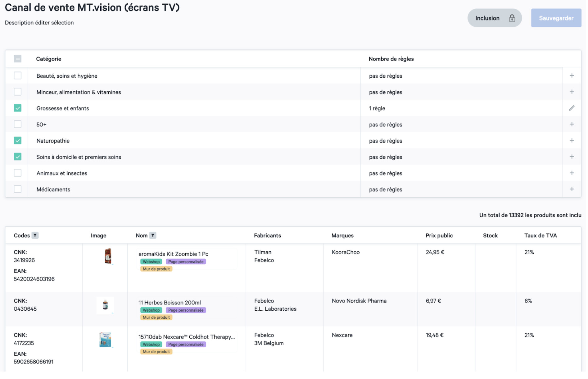Image resolution: width=588 pixels, height=379 pixels.
Task: Open aromaKids Kit Zoombie product image
Action: [x=108, y=256]
